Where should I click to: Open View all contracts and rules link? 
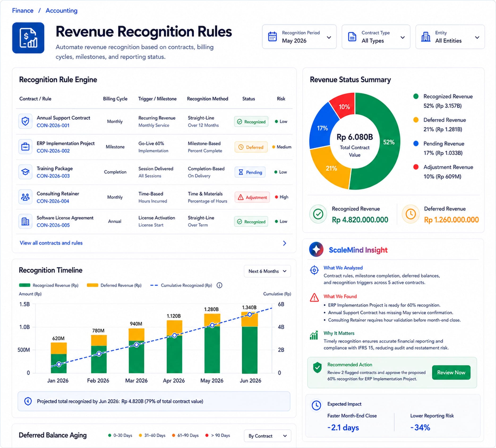[51, 243]
